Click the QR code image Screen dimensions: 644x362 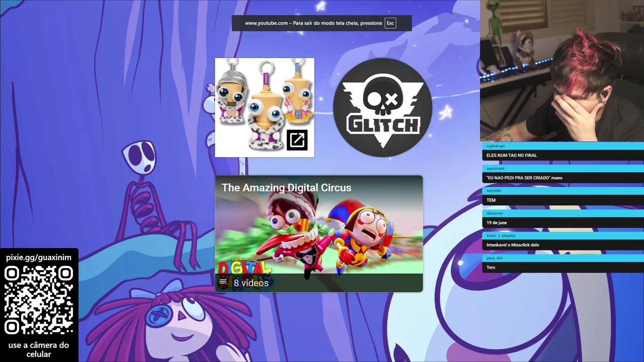coord(39,301)
